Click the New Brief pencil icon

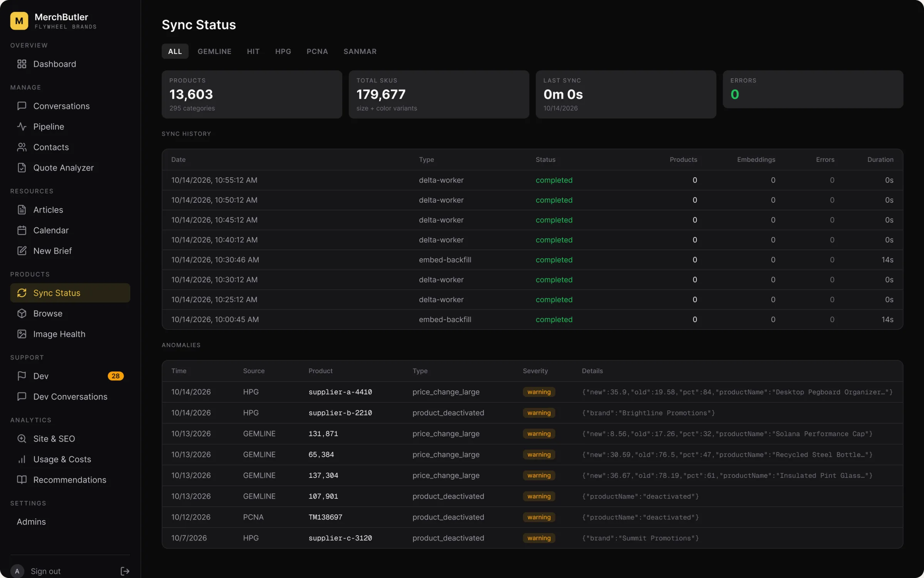pos(22,250)
